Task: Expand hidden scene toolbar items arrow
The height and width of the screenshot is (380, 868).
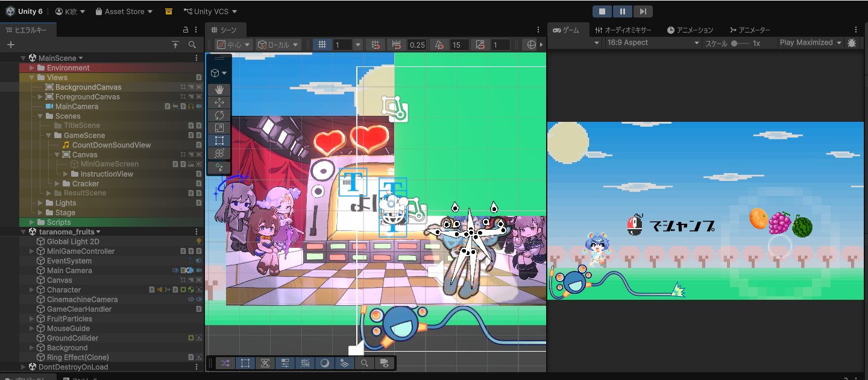Action: pos(542,45)
